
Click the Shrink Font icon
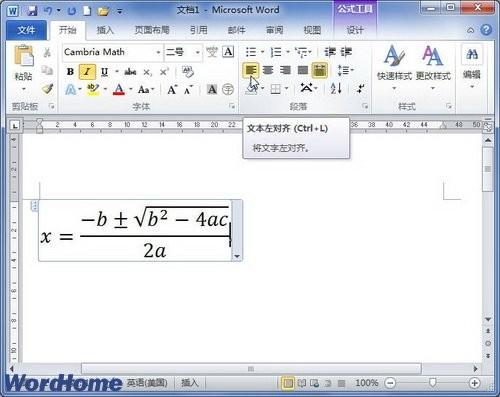pos(189,90)
